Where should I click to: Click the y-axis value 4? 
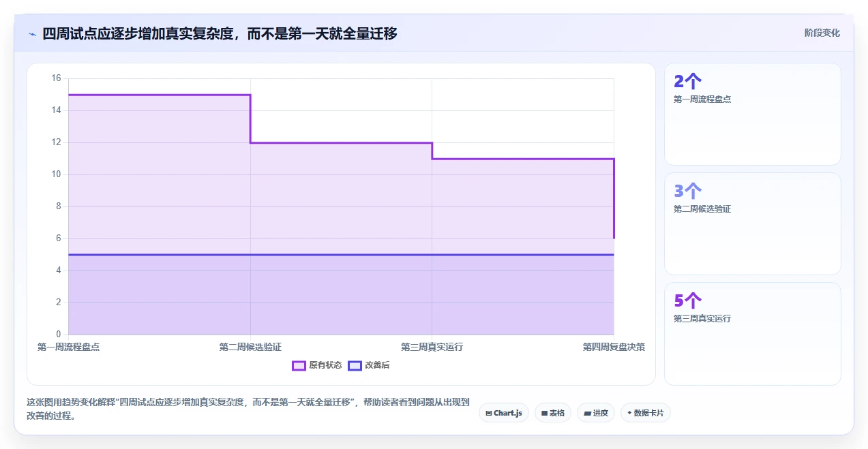(58, 270)
